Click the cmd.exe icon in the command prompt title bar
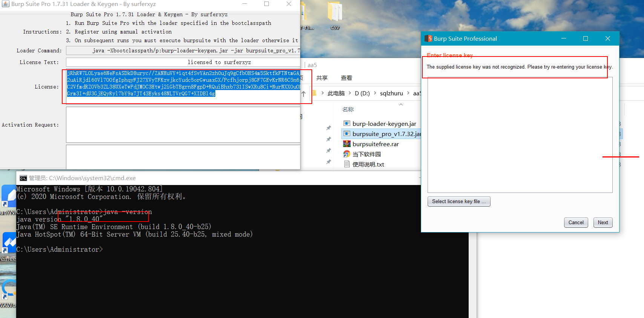This screenshot has height=318, width=644. click(23, 178)
